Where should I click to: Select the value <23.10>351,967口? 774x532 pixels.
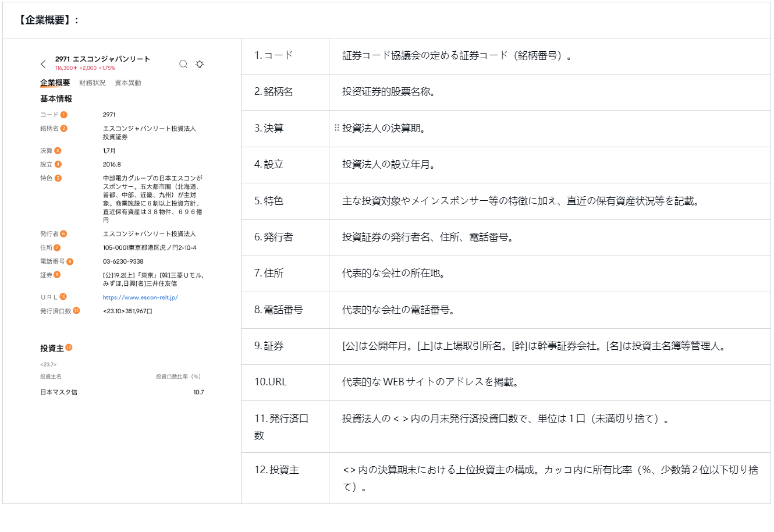click(127, 311)
